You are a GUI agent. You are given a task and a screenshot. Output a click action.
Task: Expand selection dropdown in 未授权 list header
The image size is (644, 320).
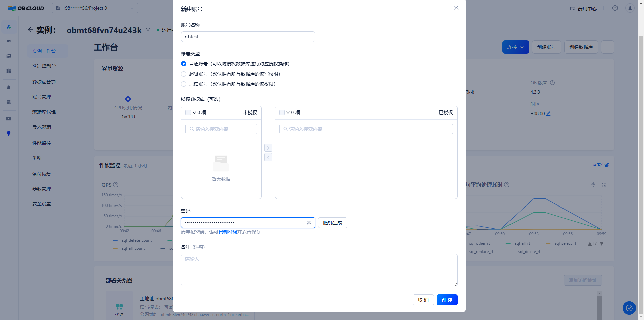(194, 113)
